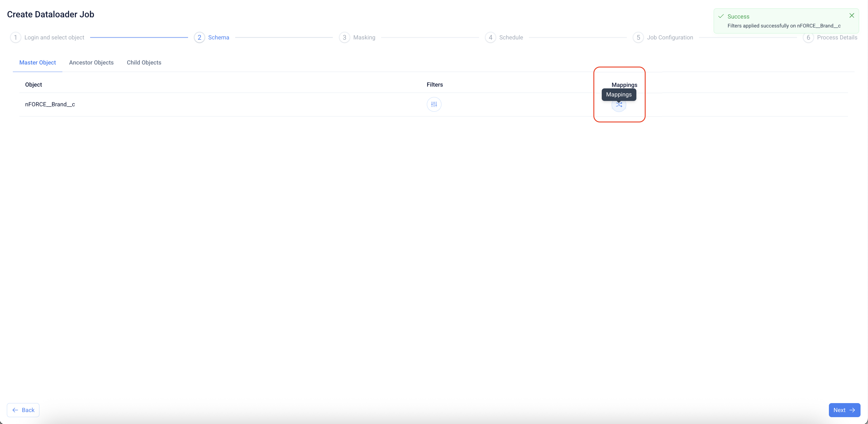Select the Master Object tab

coord(37,62)
